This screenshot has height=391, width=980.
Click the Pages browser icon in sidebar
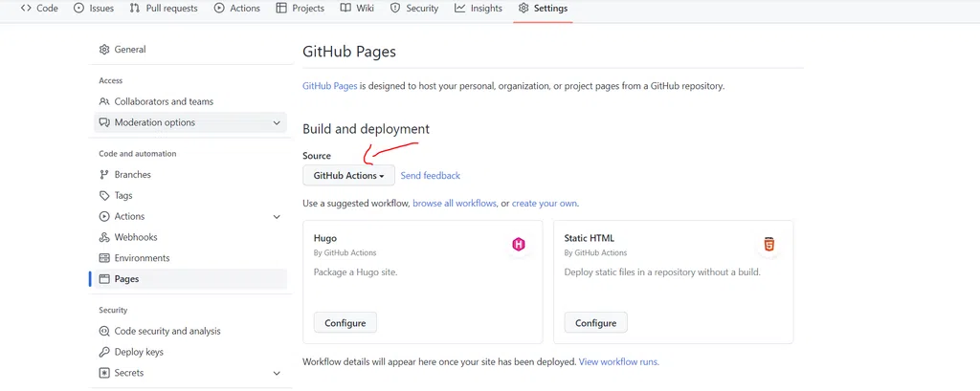[104, 279]
